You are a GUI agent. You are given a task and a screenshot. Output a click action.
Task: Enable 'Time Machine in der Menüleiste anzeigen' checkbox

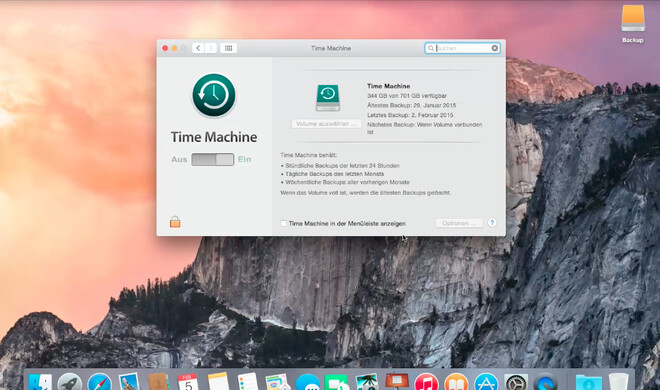tap(284, 223)
